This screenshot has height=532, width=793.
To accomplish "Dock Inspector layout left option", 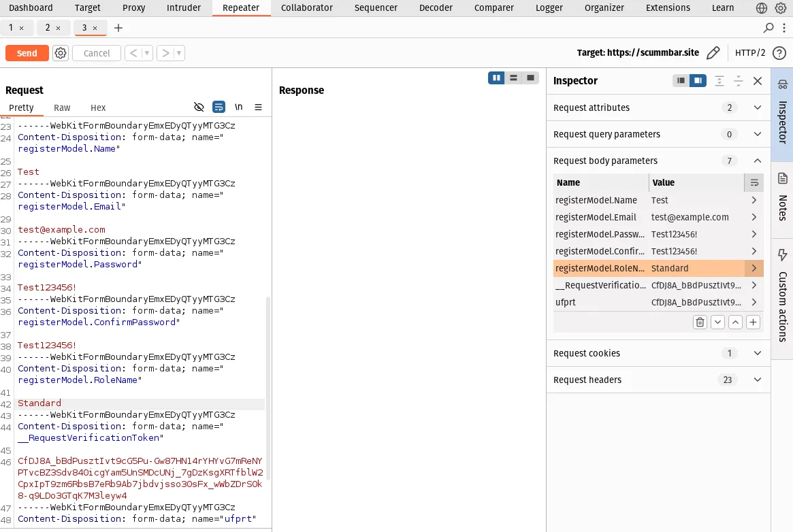I will pyautogui.click(x=681, y=81).
